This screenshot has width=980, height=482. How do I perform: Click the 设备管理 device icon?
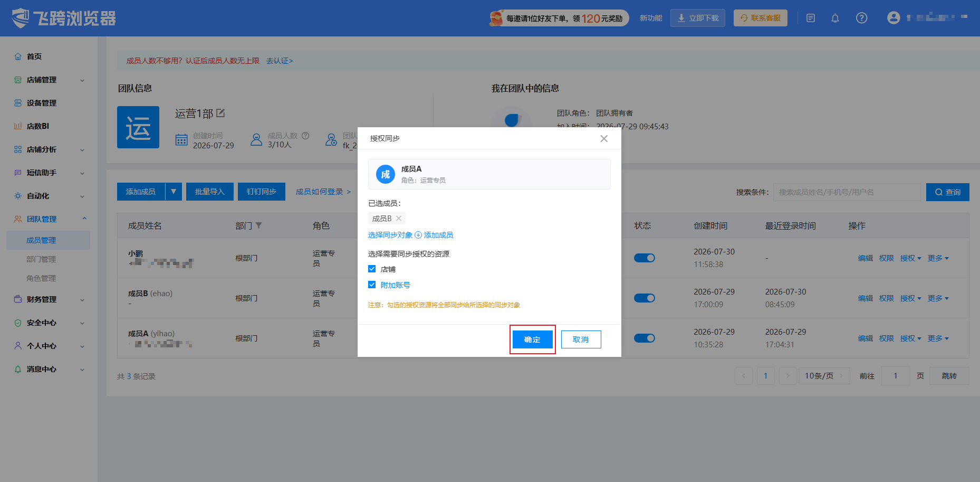18,103
